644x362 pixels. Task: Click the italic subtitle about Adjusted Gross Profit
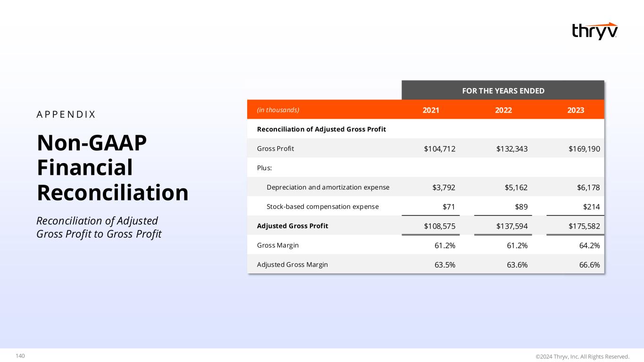coord(99,227)
